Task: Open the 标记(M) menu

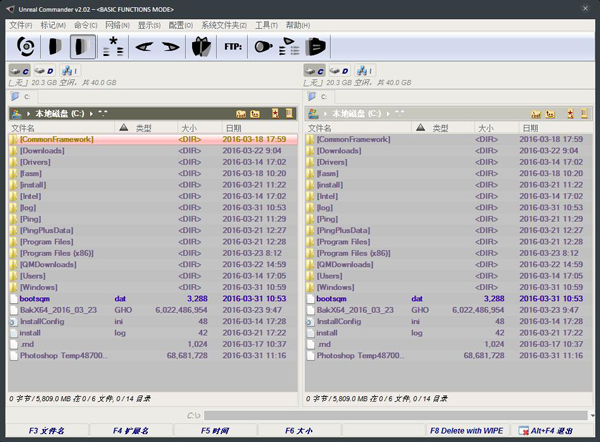Action: point(53,25)
